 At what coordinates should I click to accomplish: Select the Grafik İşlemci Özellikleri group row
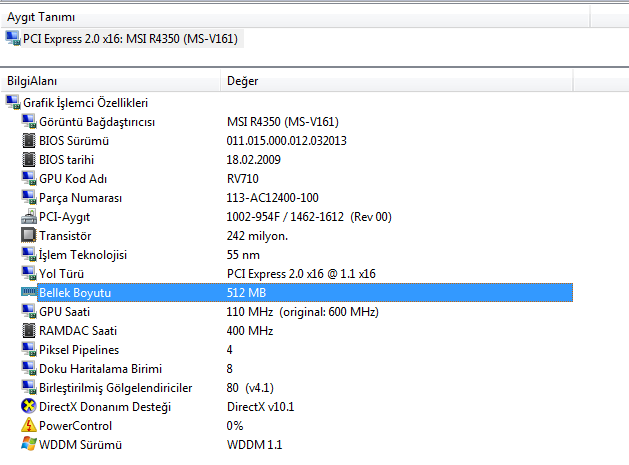pos(85,103)
